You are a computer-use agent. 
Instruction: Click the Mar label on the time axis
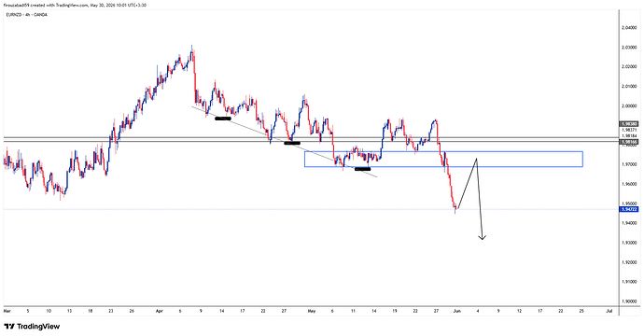pos(7,311)
